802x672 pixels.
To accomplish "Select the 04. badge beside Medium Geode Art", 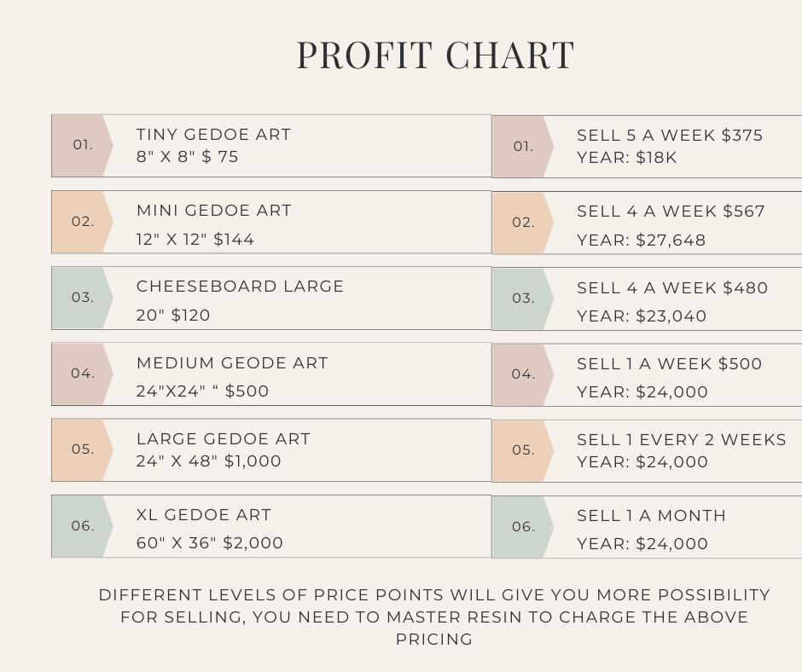I will click(83, 374).
